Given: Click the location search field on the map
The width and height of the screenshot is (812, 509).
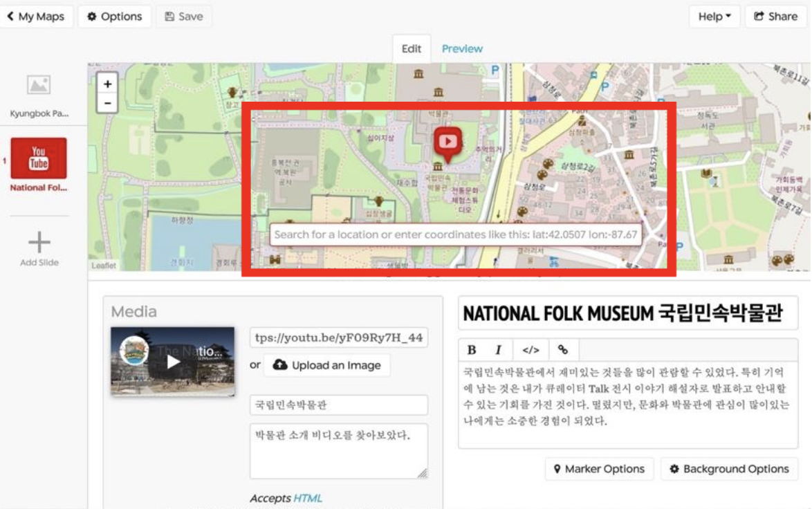Looking at the screenshot, I should point(458,234).
